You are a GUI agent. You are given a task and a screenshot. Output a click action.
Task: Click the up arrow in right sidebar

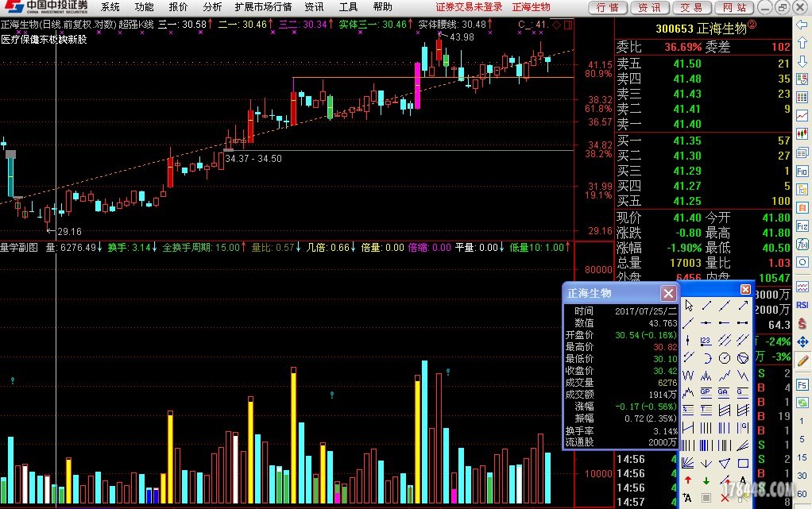pyautogui.click(x=802, y=43)
